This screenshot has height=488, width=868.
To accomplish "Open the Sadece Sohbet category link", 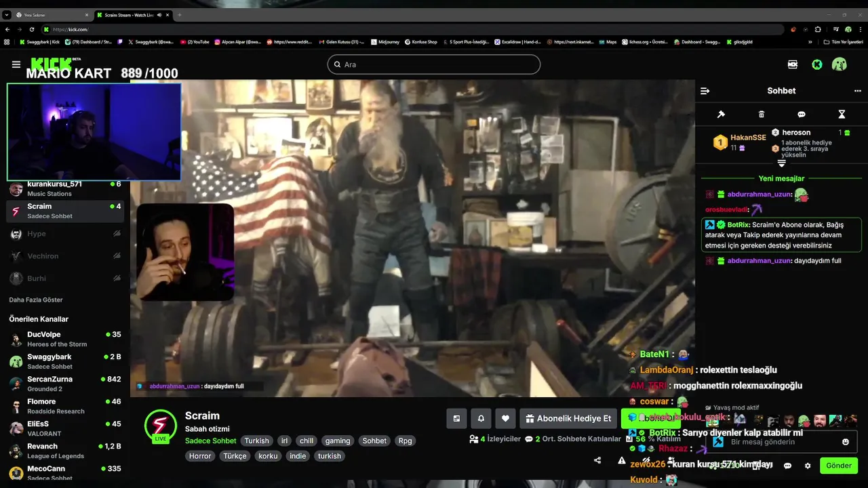I will tap(211, 441).
